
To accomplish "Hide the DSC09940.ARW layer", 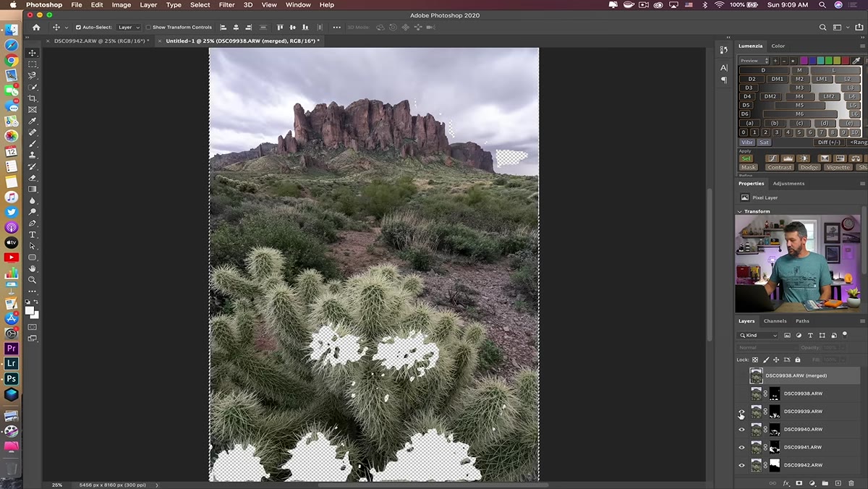I will (741, 430).
